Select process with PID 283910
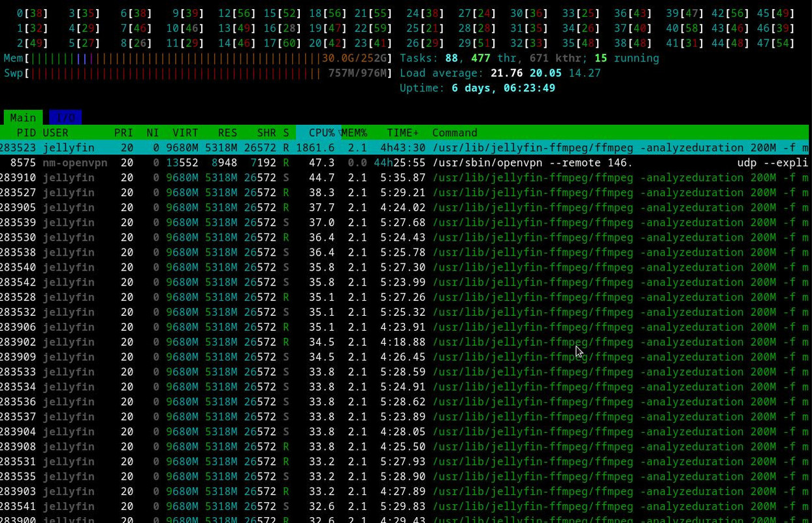 [x=404, y=178]
